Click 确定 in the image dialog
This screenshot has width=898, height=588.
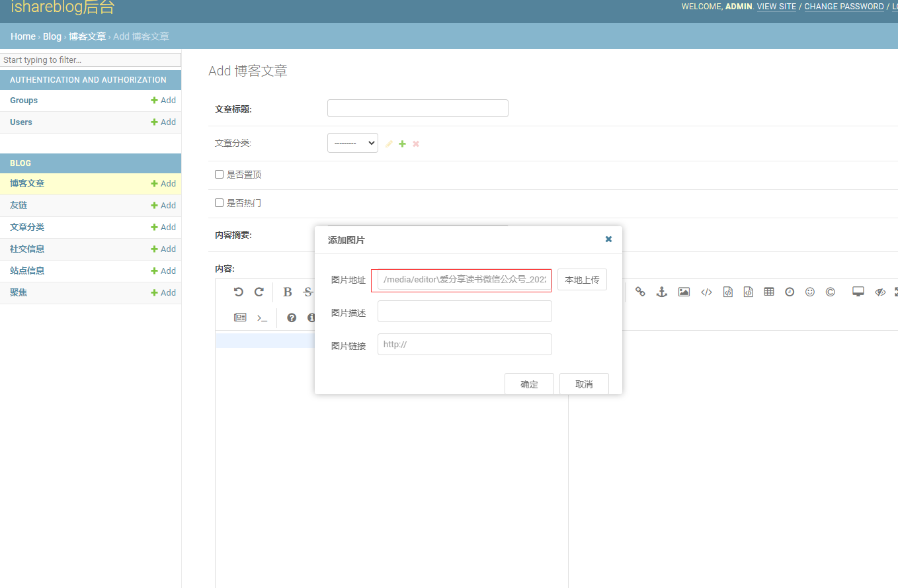click(529, 384)
